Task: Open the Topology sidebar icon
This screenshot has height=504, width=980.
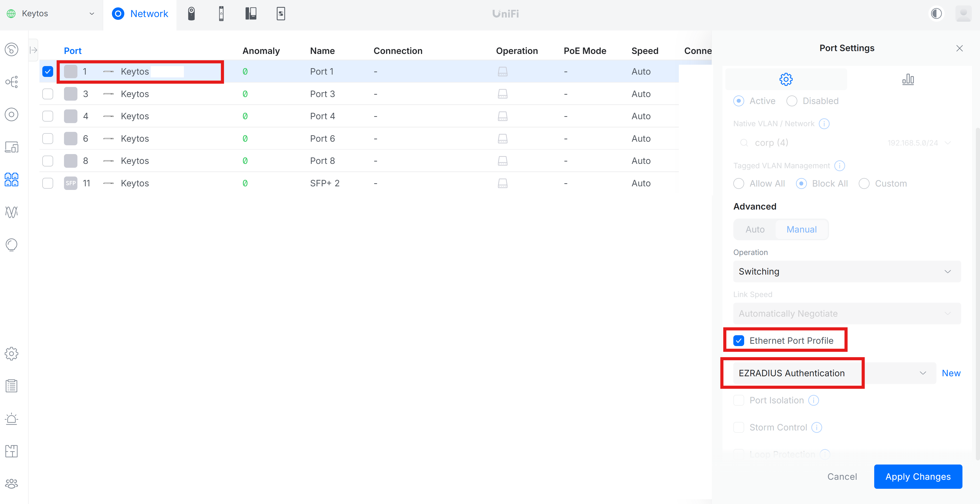Action: pyautogui.click(x=11, y=82)
